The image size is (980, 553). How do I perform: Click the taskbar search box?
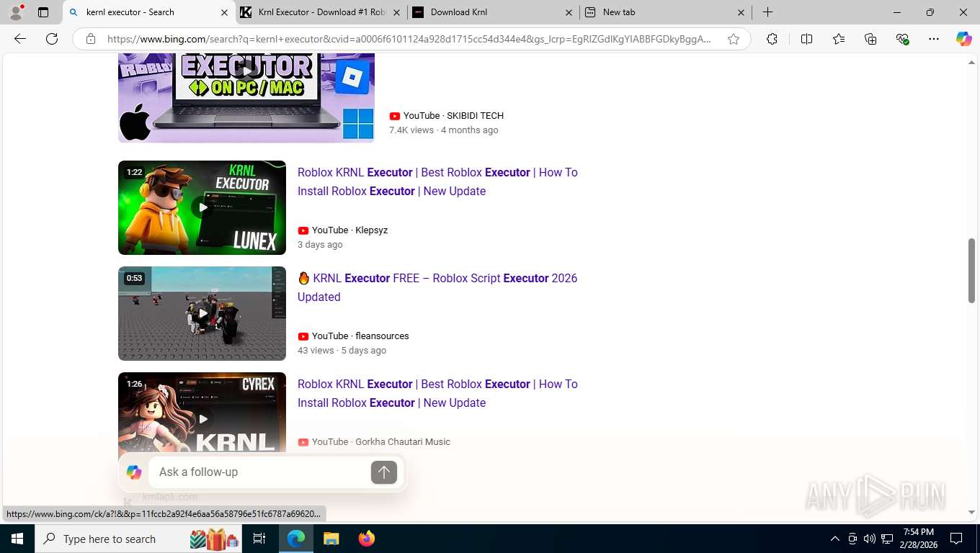[138, 539]
